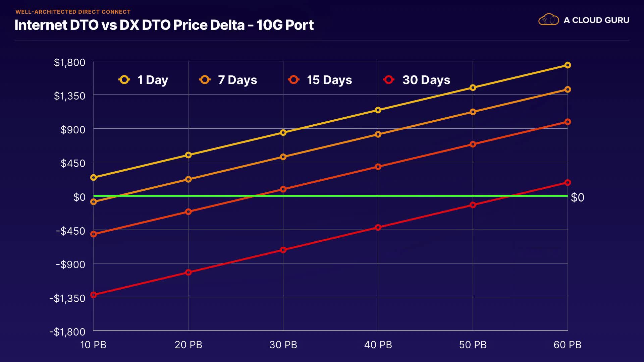Click the 15 Days legend marker circle
Image resolution: width=644 pixels, height=362 pixels.
(x=293, y=80)
